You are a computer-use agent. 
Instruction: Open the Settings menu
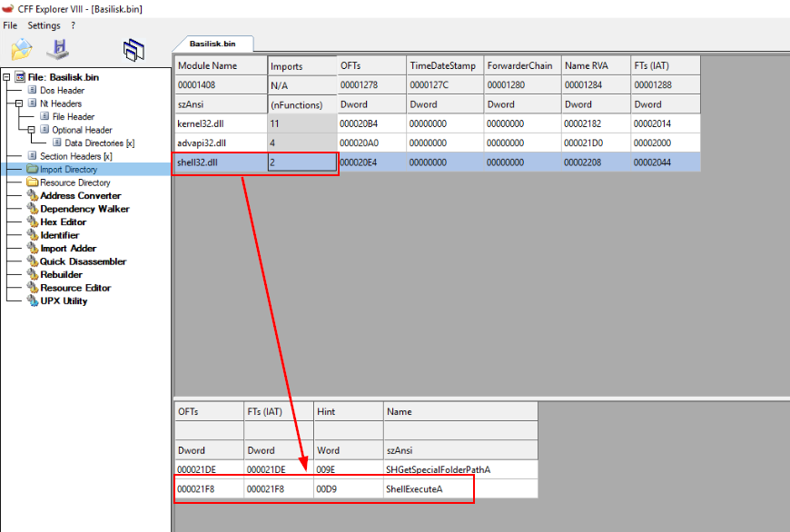44,25
